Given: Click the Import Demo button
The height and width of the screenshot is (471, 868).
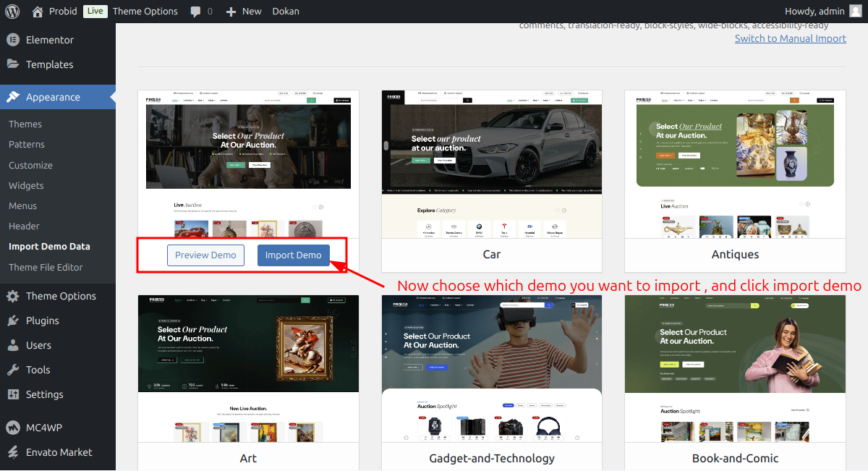Looking at the screenshot, I should click(x=294, y=255).
